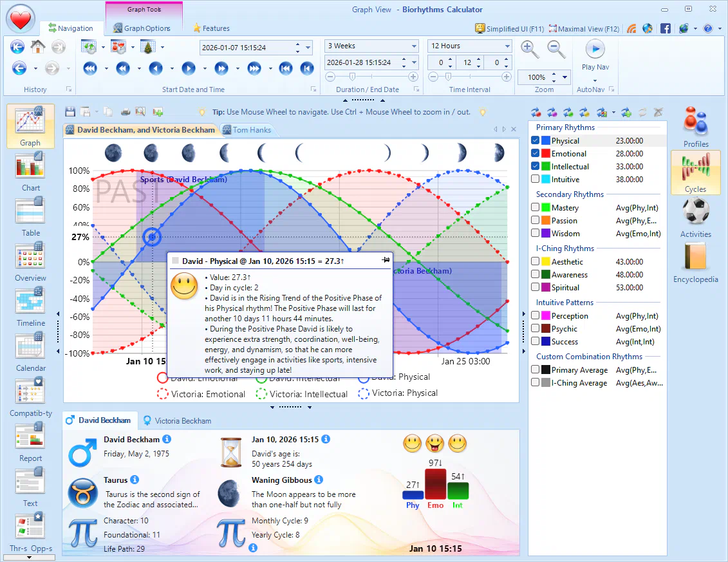Disable the Emotional rhythm checkbox
This screenshot has height=562, width=728.
point(536,153)
